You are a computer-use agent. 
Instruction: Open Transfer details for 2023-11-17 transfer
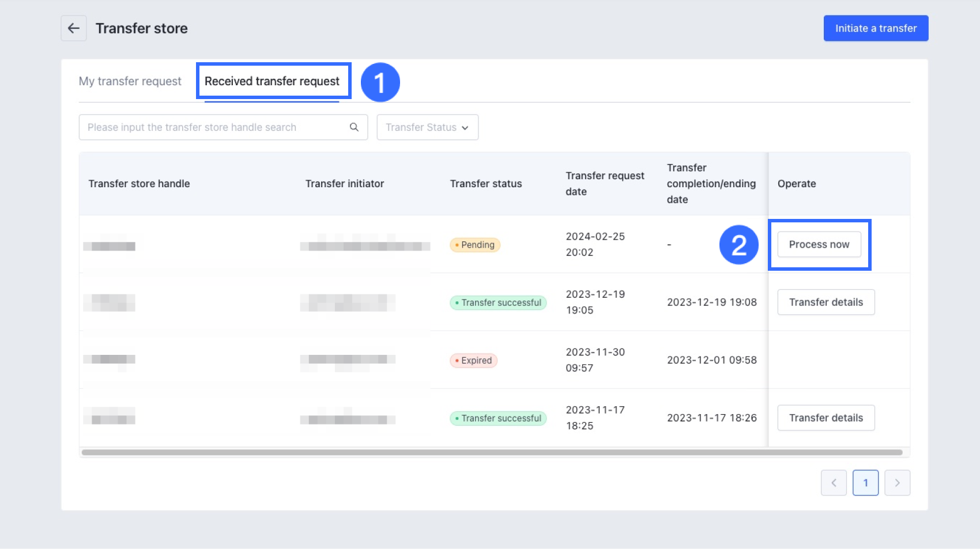click(x=826, y=418)
